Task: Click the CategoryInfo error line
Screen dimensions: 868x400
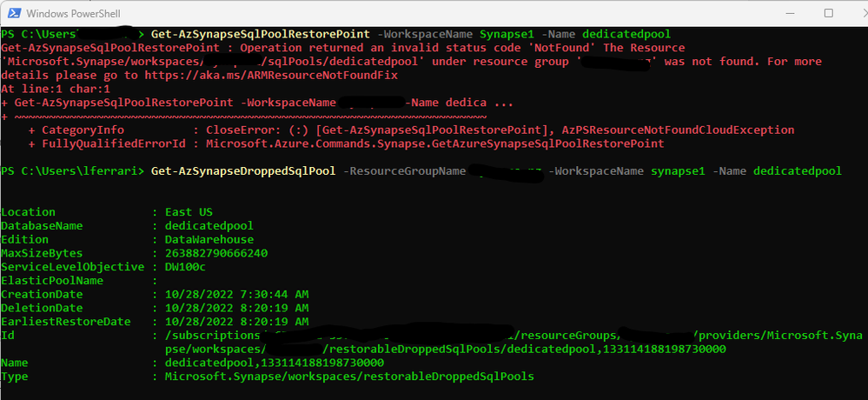Action: click(411, 130)
